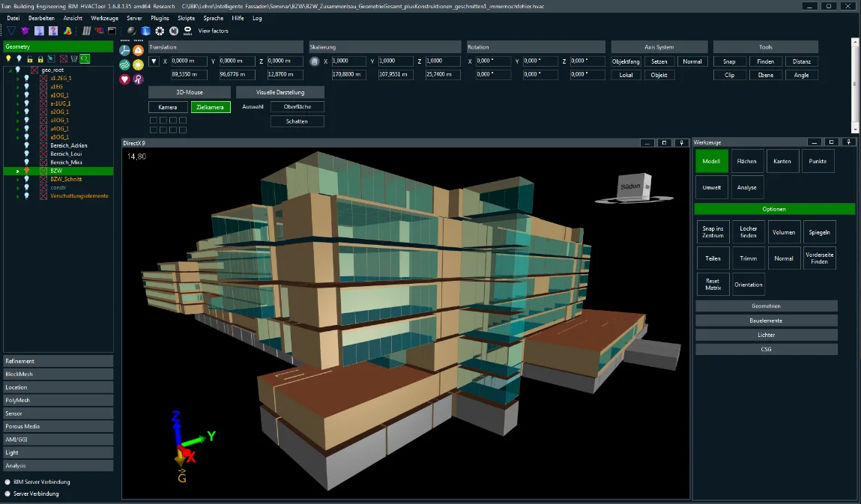Click the Objektfang button
The image size is (861, 504).
[x=626, y=61]
